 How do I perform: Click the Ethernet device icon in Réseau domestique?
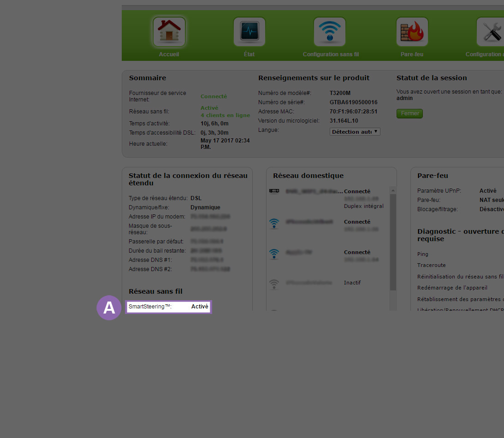274,191
